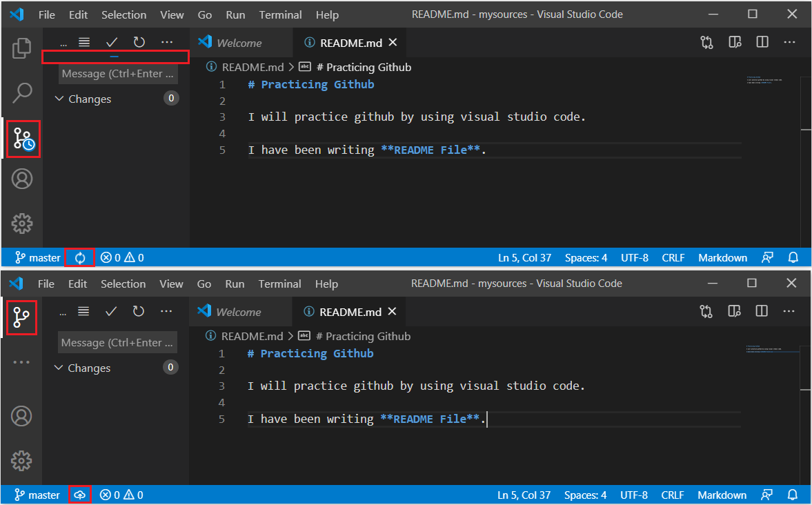Image resolution: width=812 pixels, height=505 pixels.
Task: Open editor more actions ellipsis, top window
Action: 789,43
